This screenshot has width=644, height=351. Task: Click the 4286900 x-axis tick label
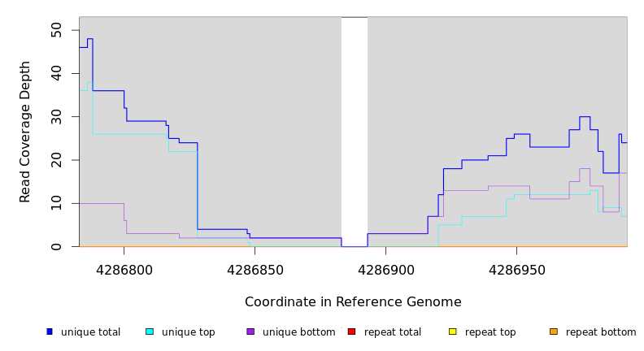point(385,269)
